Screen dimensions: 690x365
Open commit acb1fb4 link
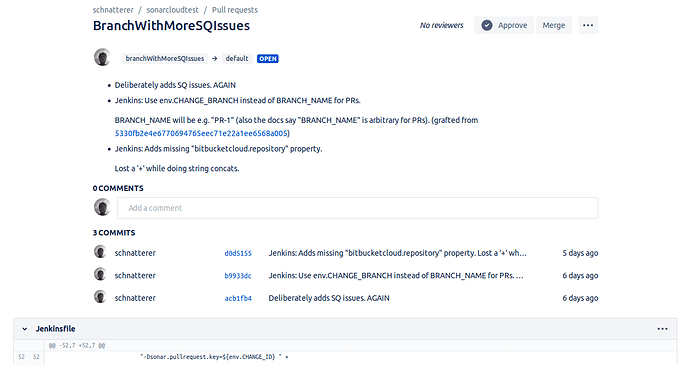[x=238, y=298]
